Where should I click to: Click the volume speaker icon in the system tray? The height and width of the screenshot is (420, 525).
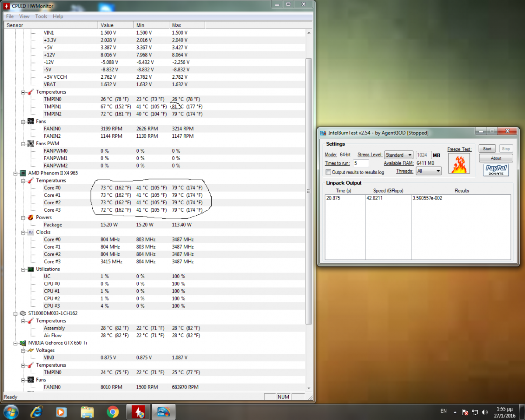484,412
